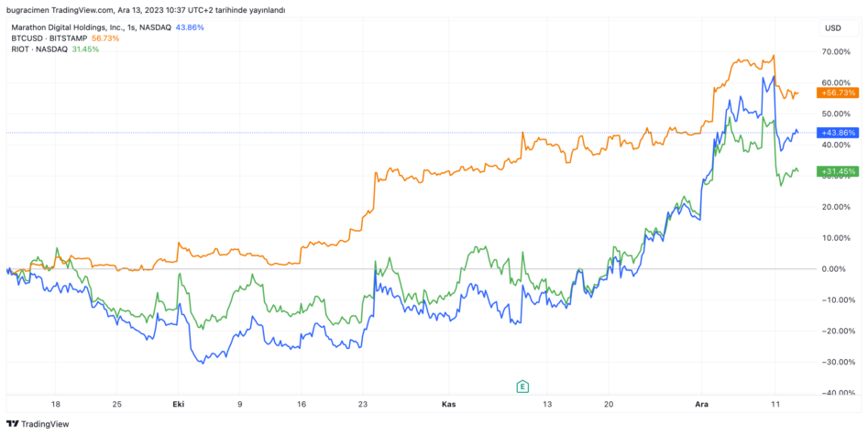Image resolution: width=868 pixels, height=435 pixels.
Task: Select the RIOT · NASDAQ legend entry
Action: click(x=37, y=49)
